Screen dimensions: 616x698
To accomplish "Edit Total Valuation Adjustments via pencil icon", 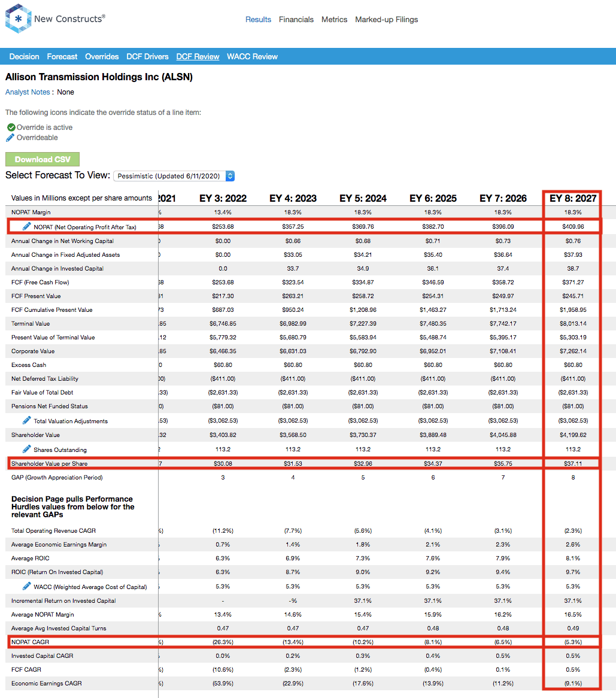I will pyautogui.click(x=27, y=421).
